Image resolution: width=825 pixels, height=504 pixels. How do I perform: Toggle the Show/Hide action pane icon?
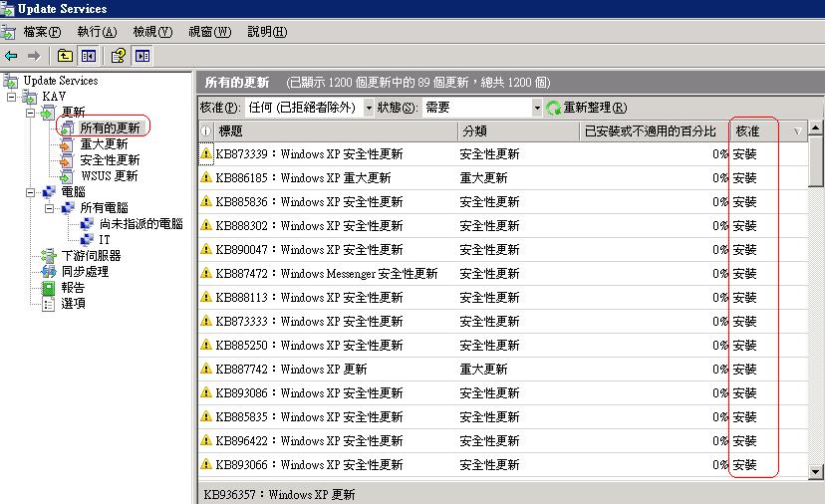pyautogui.click(x=142, y=56)
